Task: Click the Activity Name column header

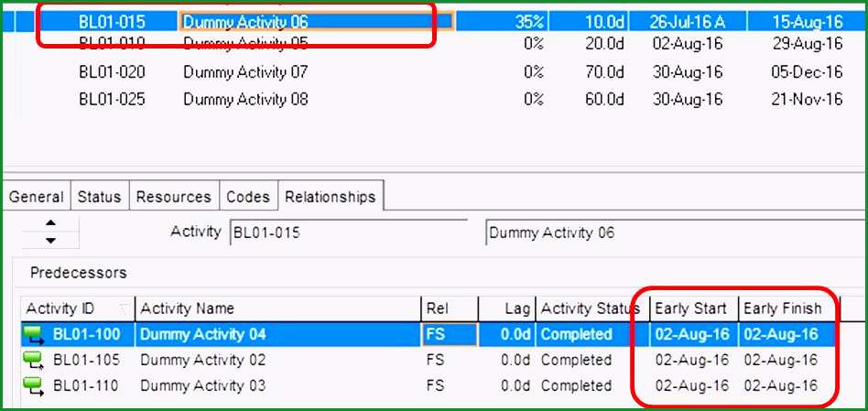Action: click(278, 308)
